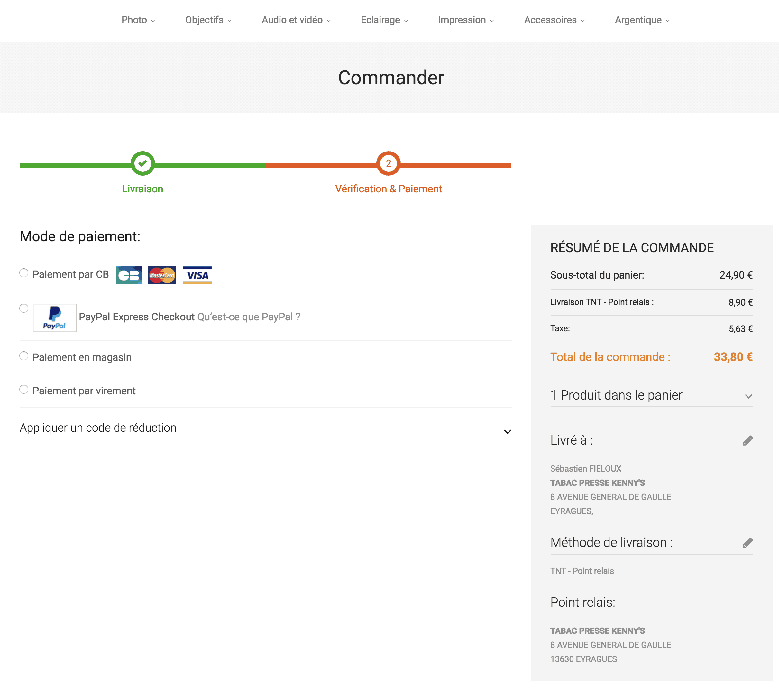Click RÉSUMÉ DE LA COMMANDE heading
The image size is (779, 700).
[x=632, y=248]
